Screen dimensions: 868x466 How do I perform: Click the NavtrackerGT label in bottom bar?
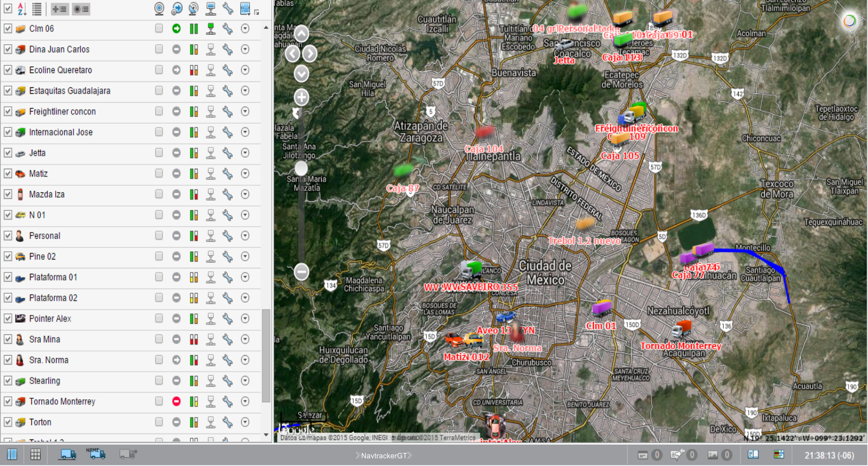(x=384, y=455)
